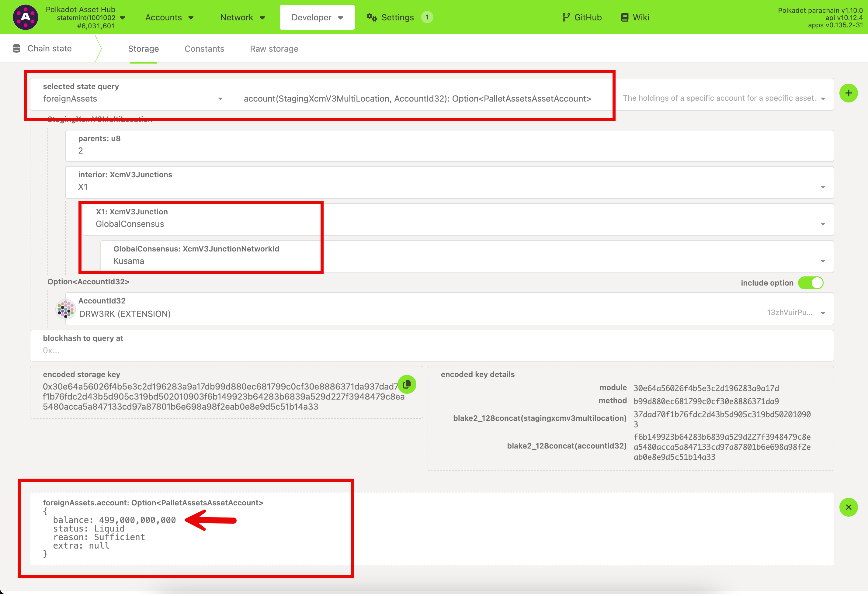This screenshot has width=868, height=596.
Task: Click the DRW3RK account identicon avatar
Action: pos(66,309)
